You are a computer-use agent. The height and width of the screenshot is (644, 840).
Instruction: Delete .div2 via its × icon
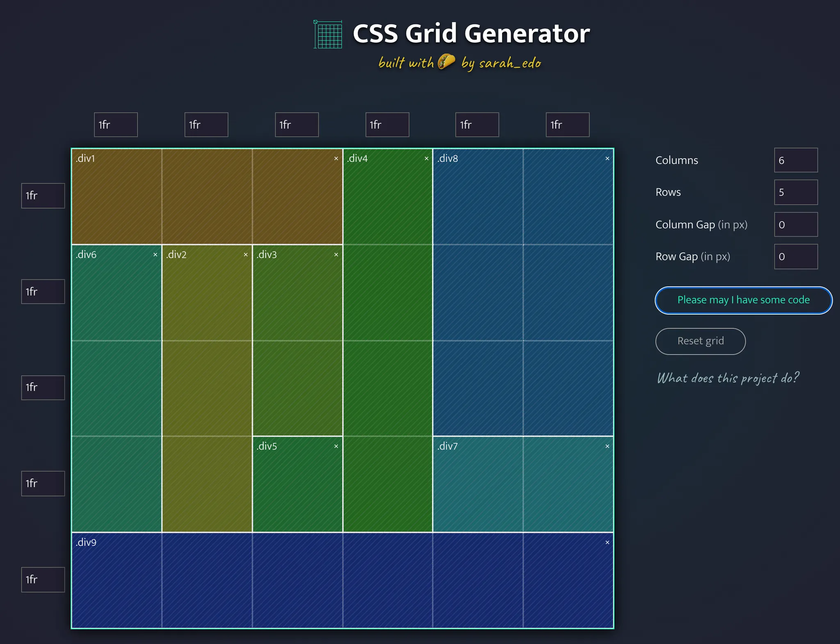click(246, 255)
